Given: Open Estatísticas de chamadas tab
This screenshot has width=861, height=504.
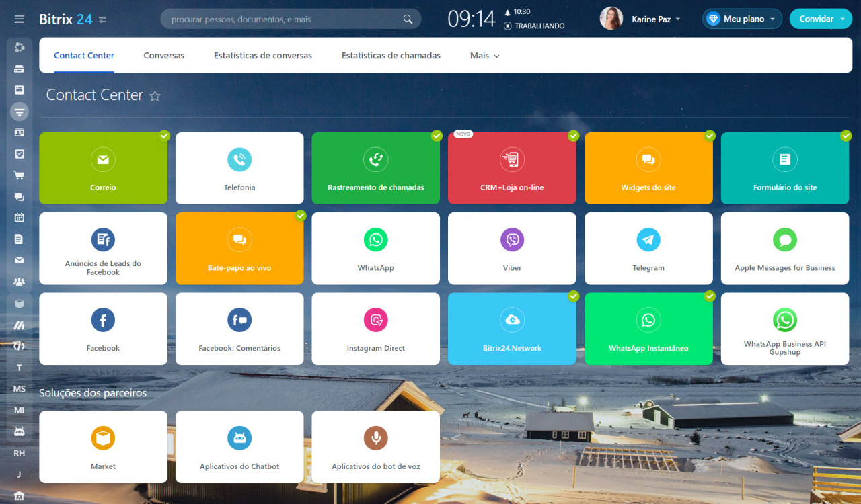Looking at the screenshot, I should pyautogui.click(x=391, y=56).
